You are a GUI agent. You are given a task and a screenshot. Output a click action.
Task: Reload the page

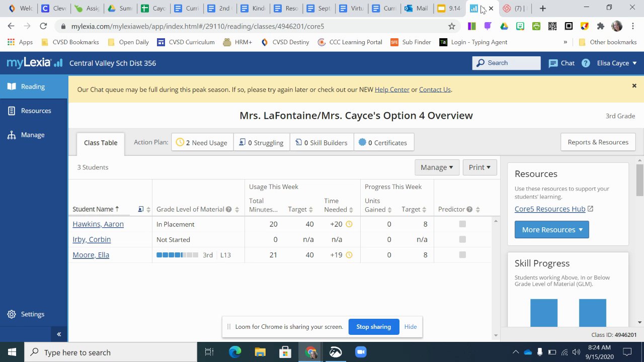43,26
